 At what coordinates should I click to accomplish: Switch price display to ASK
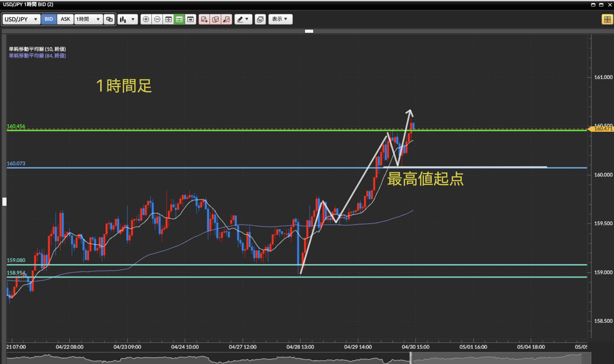65,19
